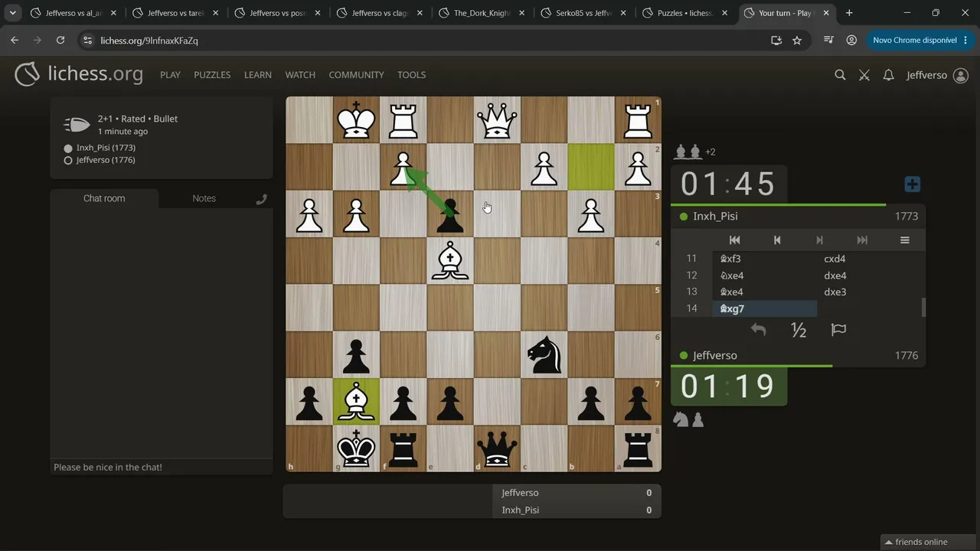Open the LEARN menu
Viewport: 980px width, 551px height.
click(x=258, y=75)
